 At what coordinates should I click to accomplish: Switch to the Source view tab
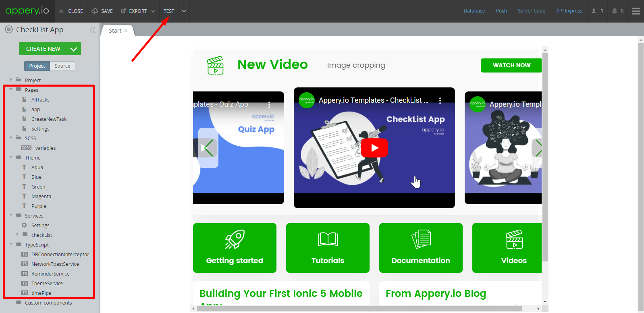[x=62, y=66]
